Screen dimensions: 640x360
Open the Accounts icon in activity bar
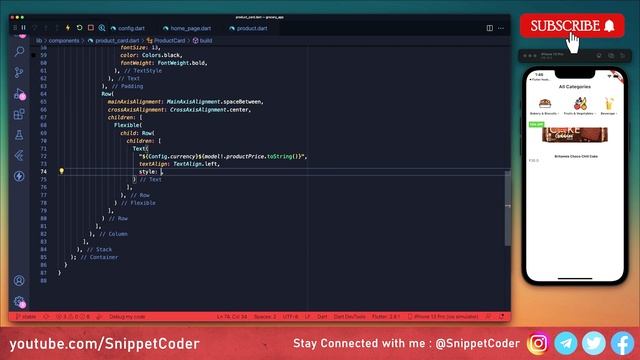click(x=19, y=281)
